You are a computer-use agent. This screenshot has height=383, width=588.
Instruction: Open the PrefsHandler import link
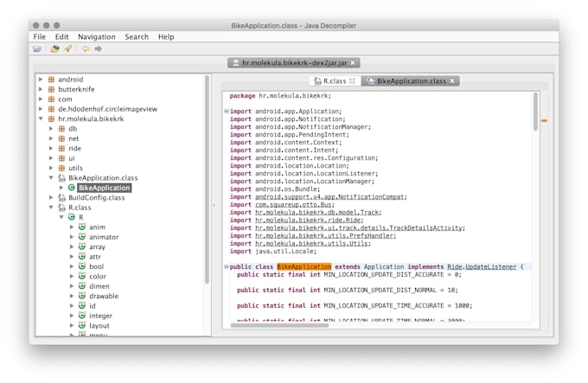coord(324,236)
